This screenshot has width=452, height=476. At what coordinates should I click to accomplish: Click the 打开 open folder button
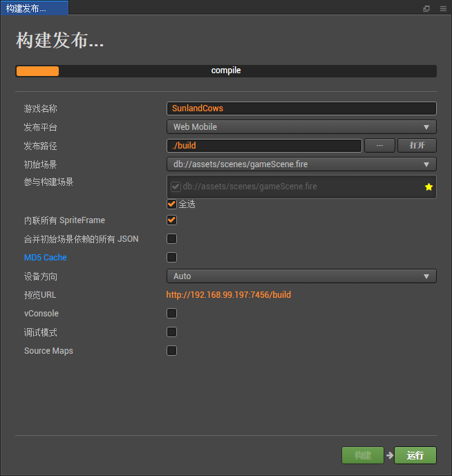point(417,146)
